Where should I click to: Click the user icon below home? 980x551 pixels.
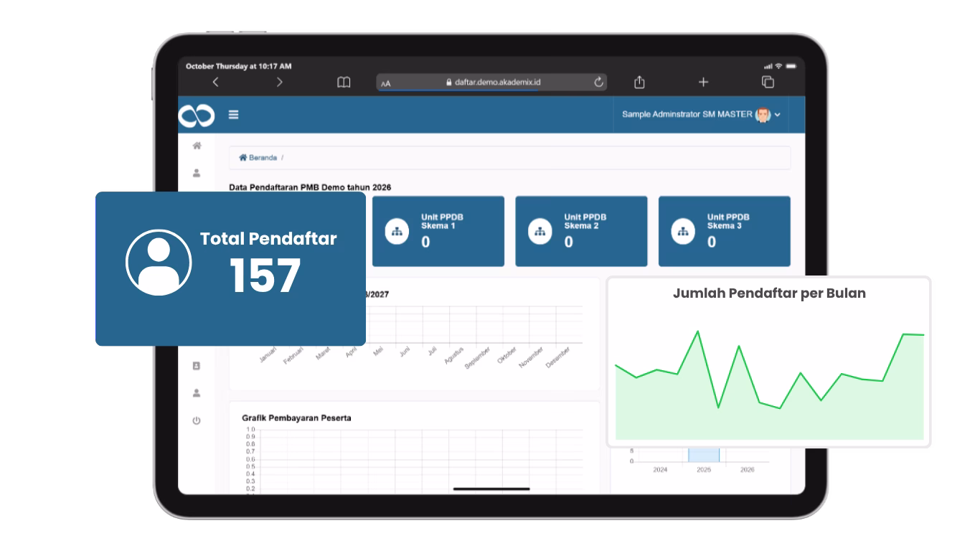coord(197,173)
